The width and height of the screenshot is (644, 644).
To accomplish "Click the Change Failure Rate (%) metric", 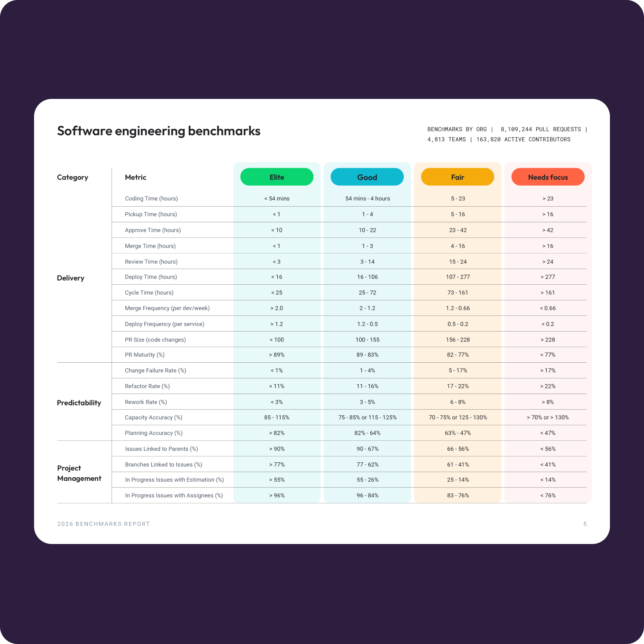I will coord(155,370).
